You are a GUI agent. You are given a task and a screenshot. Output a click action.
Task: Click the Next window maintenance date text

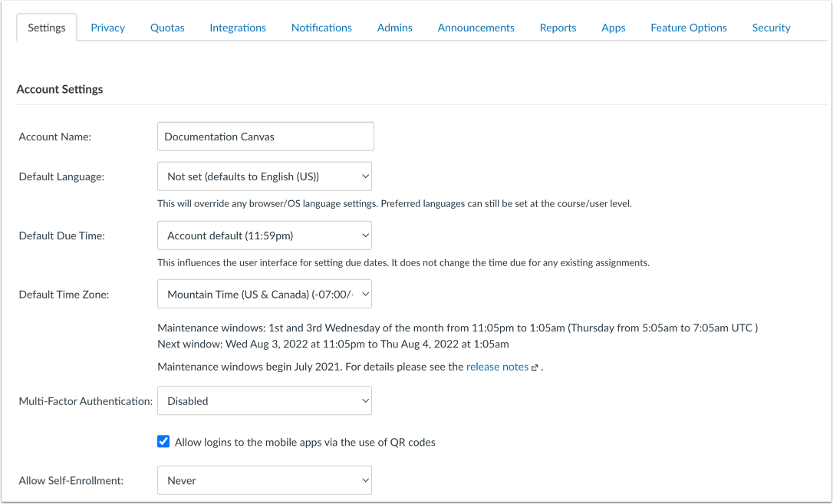(x=333, y=344)
